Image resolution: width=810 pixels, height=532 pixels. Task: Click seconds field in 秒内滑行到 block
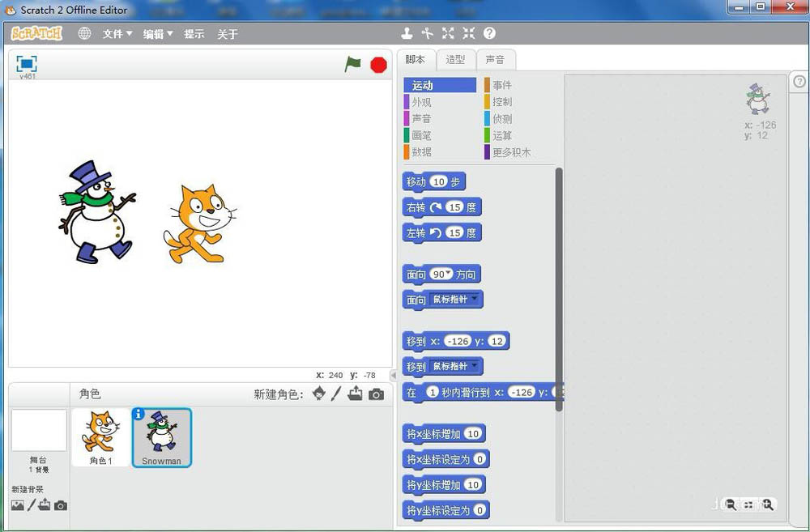pos(432,393)
